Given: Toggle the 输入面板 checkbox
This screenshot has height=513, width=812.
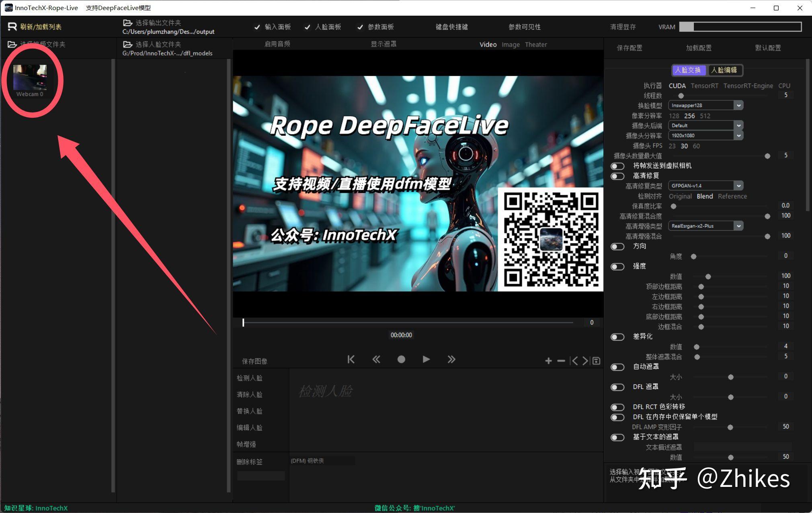Looking at the screenshot, I should tap(257, 27).
